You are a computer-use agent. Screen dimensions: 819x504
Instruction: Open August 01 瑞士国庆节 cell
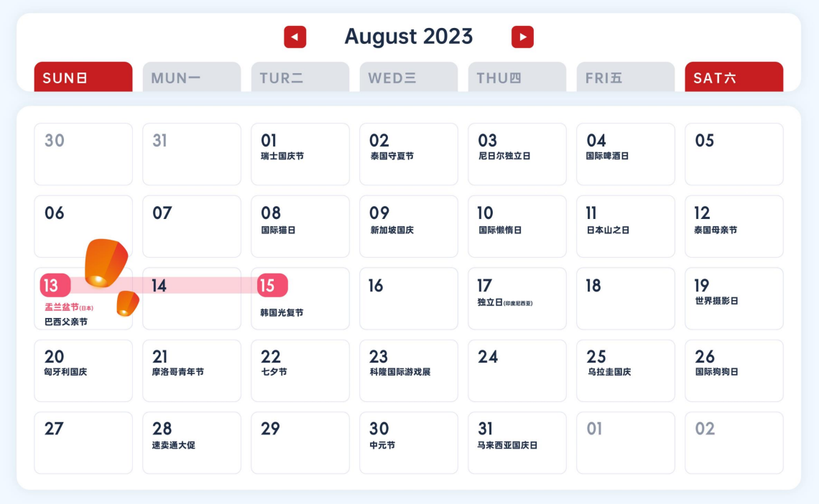(300, 154)
